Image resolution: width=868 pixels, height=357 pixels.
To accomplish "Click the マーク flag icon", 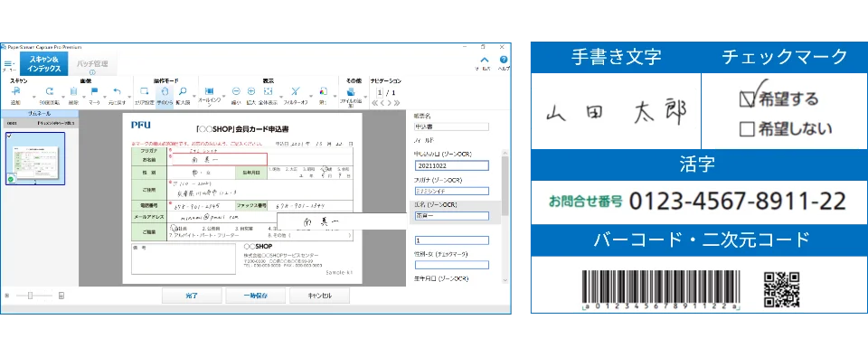I will [94, 91].
